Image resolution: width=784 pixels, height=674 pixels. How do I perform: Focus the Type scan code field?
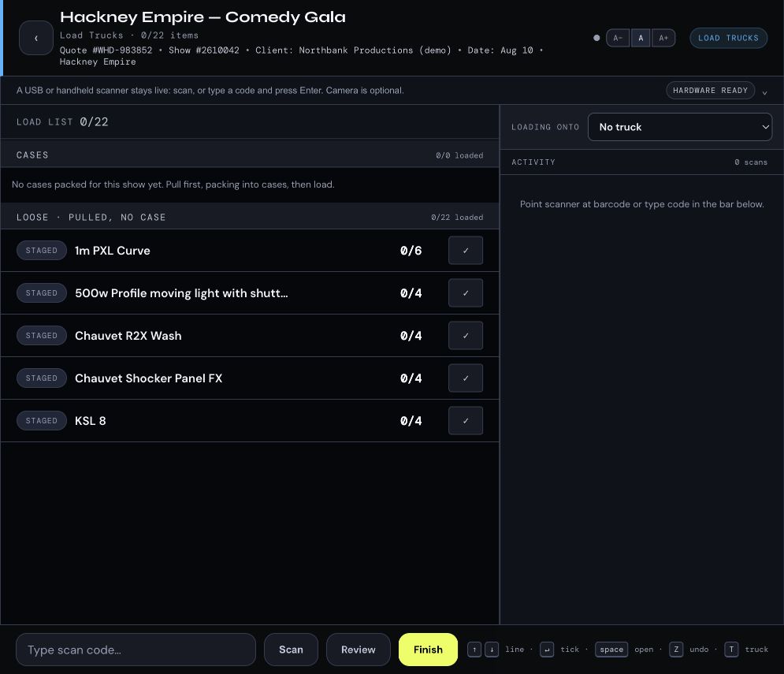(136, 650)
